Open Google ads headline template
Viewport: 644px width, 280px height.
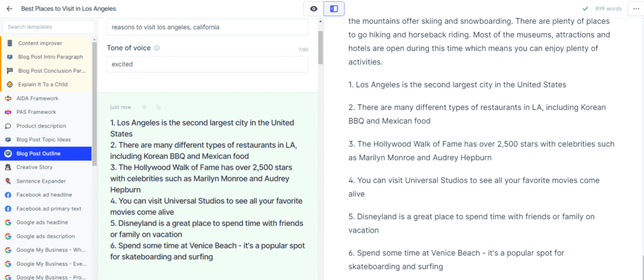tap(46, 223)
